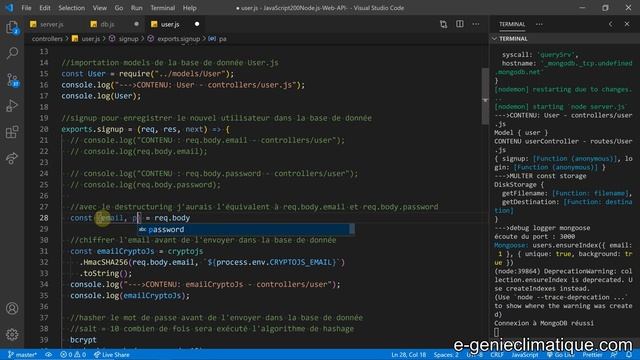
Task: Select the TERMINAL panel tab
Action: (x=512, y=24)
